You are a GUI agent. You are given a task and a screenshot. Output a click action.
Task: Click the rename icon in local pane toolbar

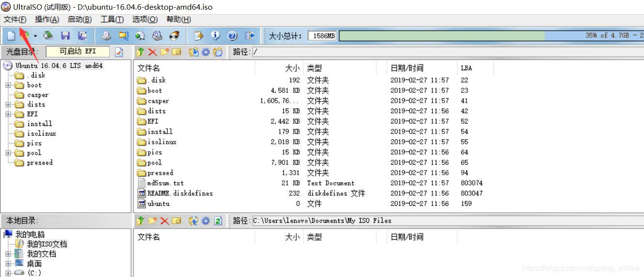177,221
